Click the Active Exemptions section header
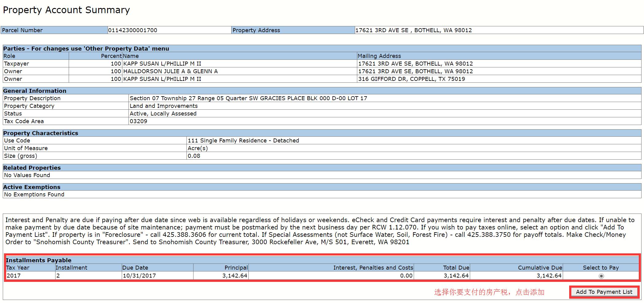This screenshot has width=644, height=303. point(322,187)
